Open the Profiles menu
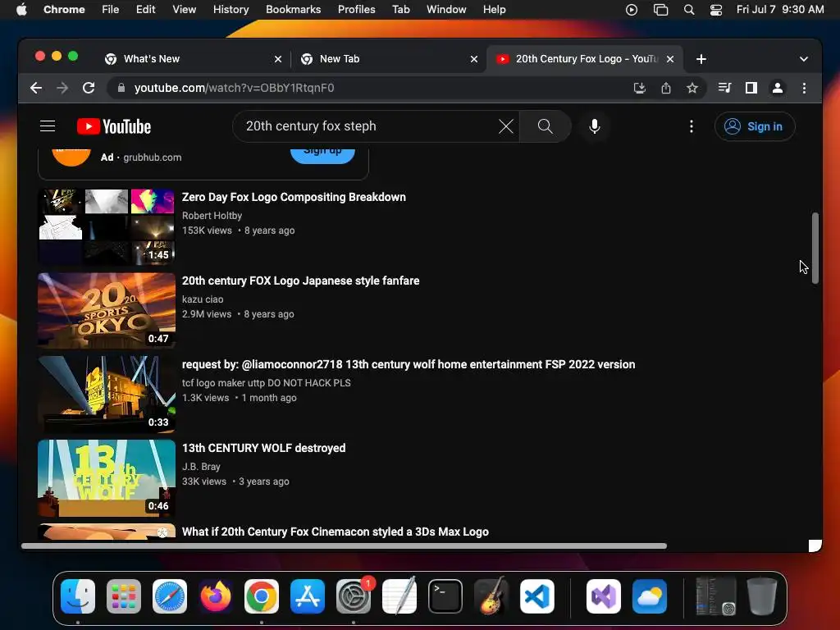This screenshot has height=630, width=840. click(356, 10)
